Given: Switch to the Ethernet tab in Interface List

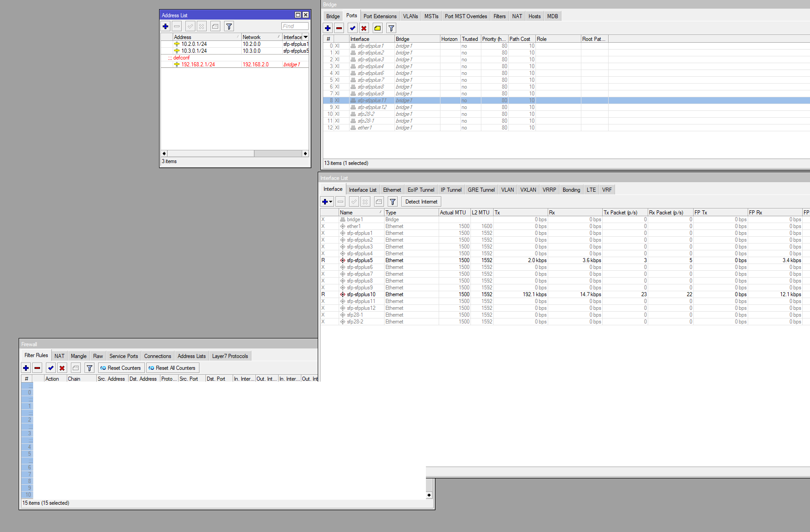Looking at the screenshot, I should point(392,190).
